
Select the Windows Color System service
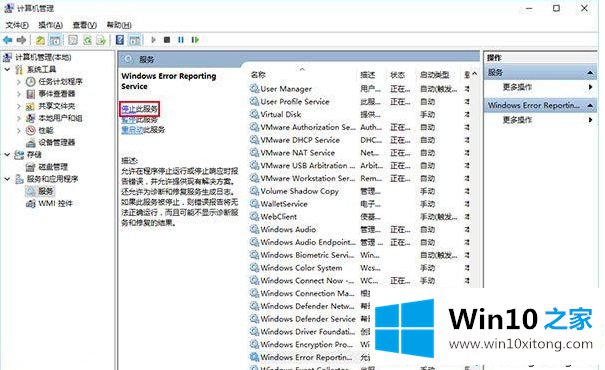click(359, 267)
